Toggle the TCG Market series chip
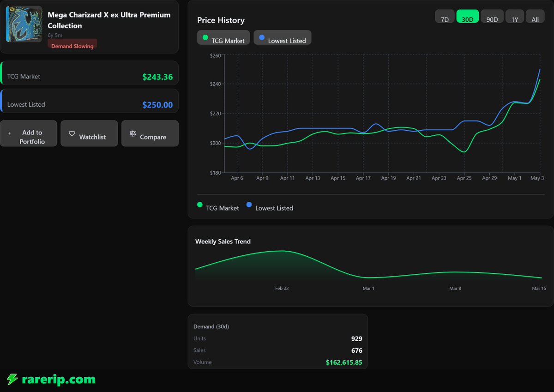The height and width of the screenshot is (392, 554). [223, 38]
